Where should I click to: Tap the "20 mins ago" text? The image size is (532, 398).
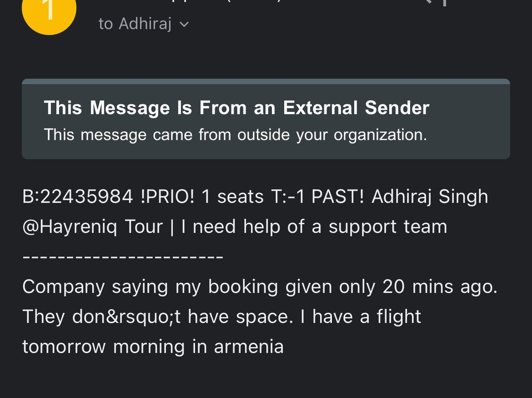pos(440,287)
